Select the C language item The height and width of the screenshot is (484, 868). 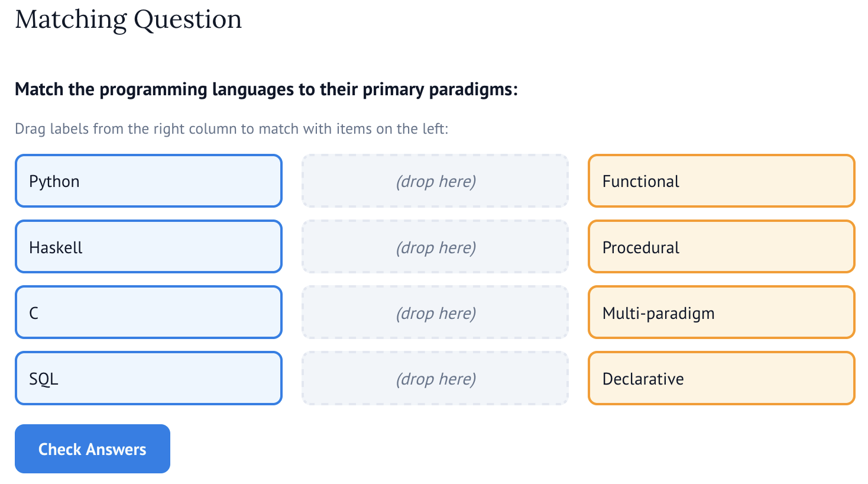(148, 312)
